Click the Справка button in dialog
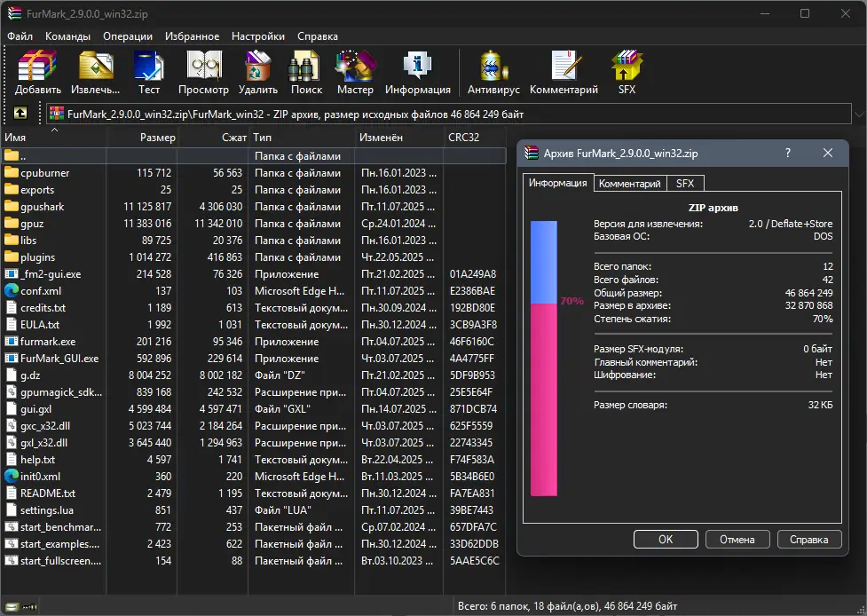Screen dimensions: 867x616 pos(809,539)
